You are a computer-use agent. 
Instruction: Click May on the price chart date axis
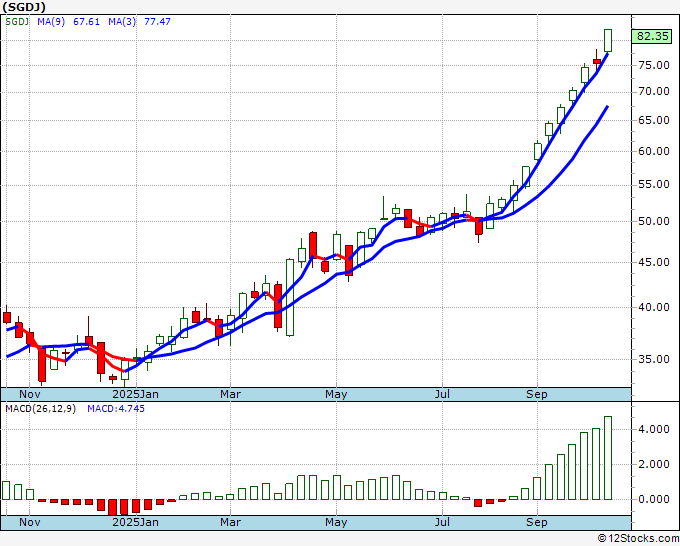(336, 394)
